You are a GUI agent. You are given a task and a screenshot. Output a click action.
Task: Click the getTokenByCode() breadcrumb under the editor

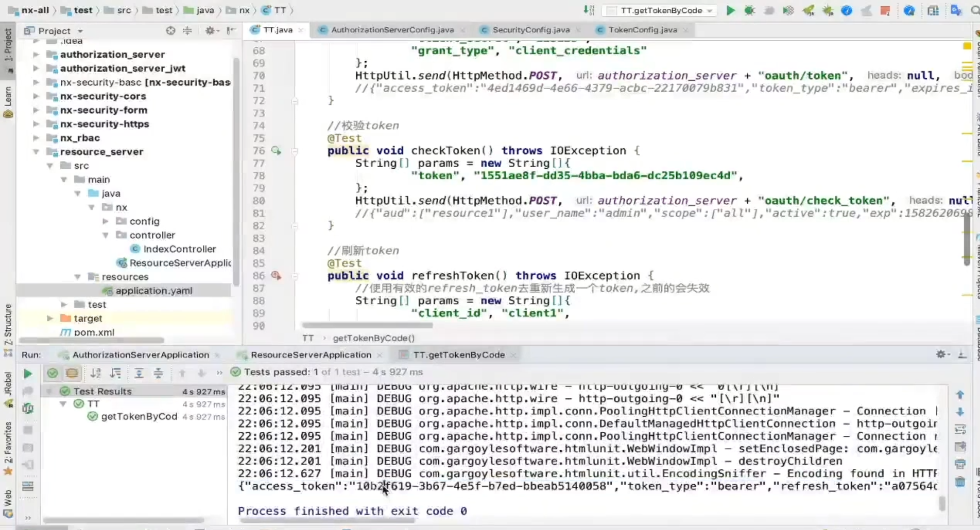373,338
